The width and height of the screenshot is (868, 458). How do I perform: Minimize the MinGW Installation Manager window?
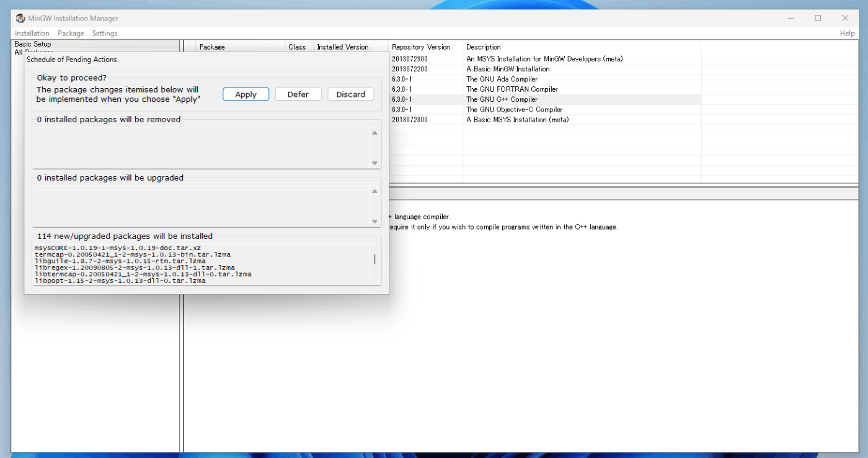(790, 18)
